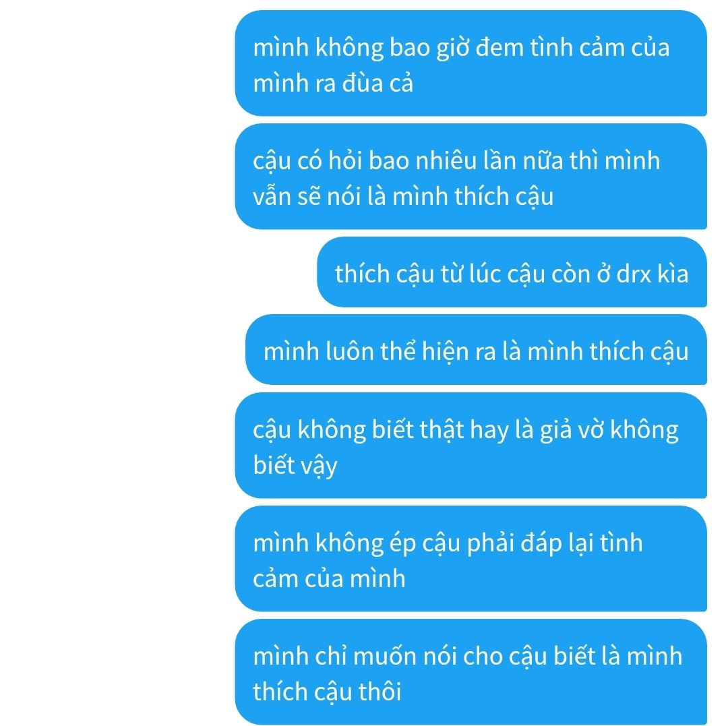Viewport: 728px width, 726px height.
Task: Click the text line "mình ra đùa cả"
Action: [334, 84]
